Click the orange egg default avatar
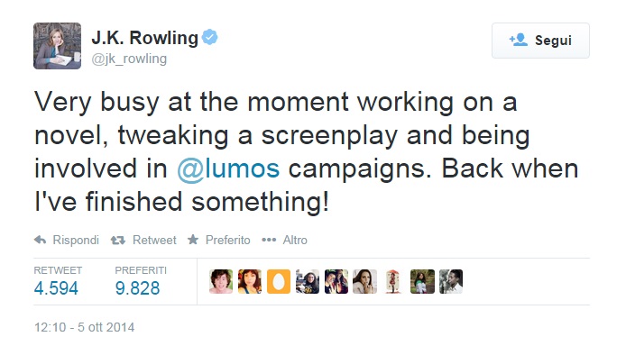The width and height of the screenshot is (626, 364). pyautogui.click(x=279, y=281)
